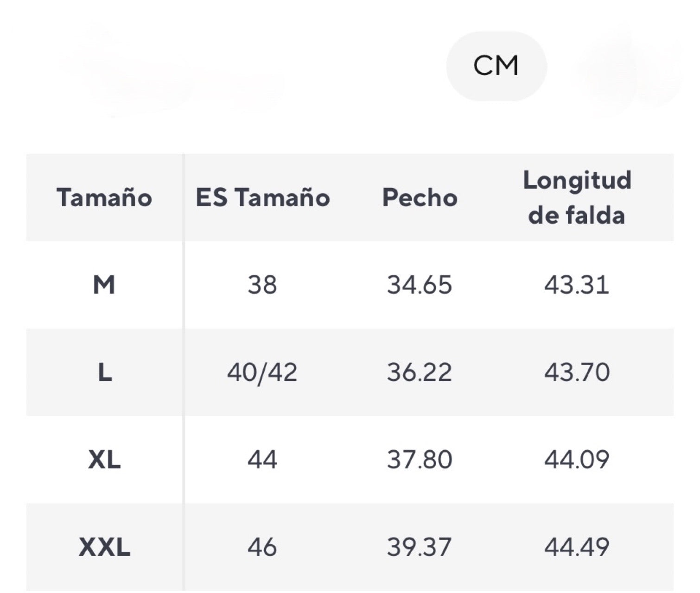
Task: Select the XXL size row label
Action: [104, 547]
